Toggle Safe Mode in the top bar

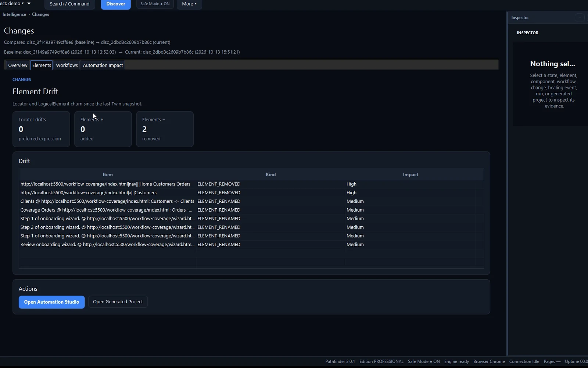tap(155, 4)
